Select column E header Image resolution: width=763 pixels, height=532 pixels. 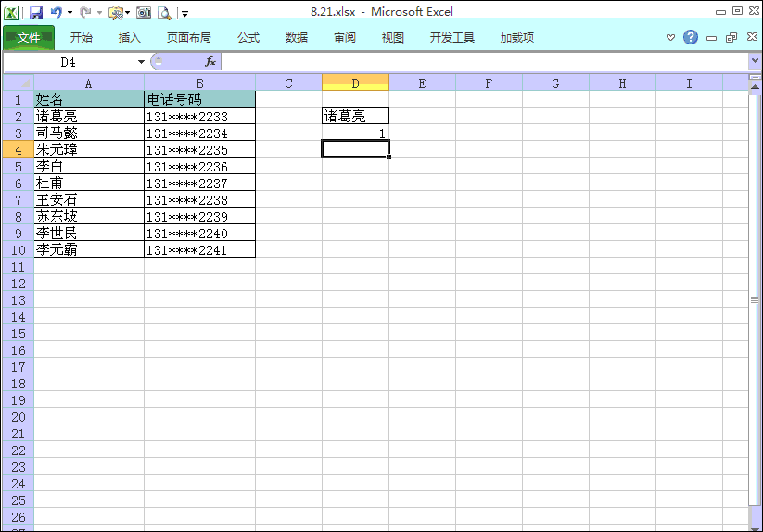pyautogui.click(x=422, y=83)
